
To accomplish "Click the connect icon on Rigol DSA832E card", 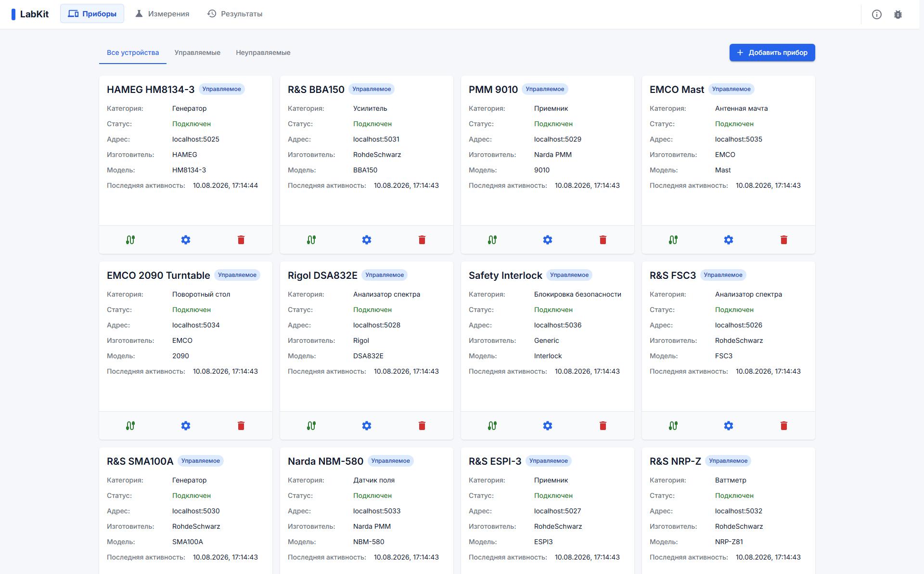I will [311, 426].
